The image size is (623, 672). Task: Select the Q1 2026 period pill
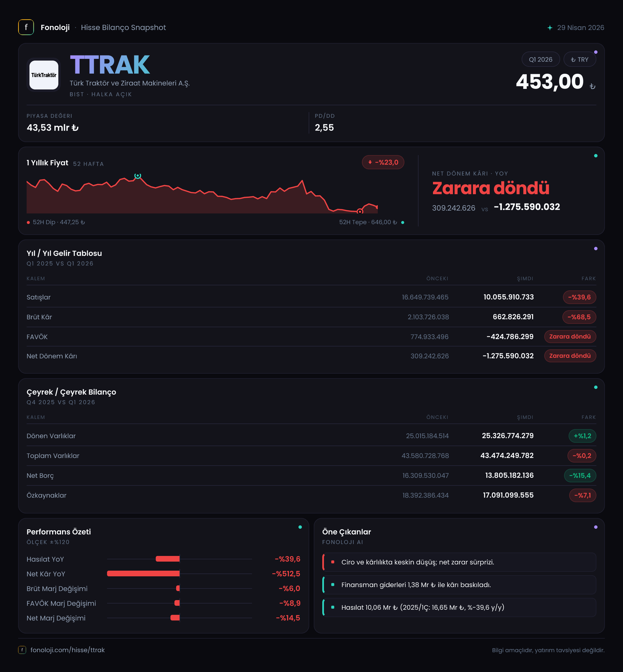point(540,59)
